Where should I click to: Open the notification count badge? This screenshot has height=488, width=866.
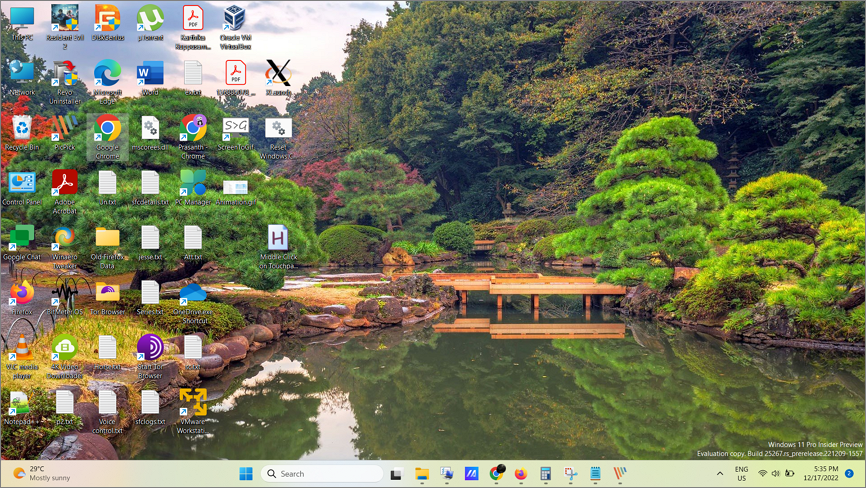click(849, 474)
